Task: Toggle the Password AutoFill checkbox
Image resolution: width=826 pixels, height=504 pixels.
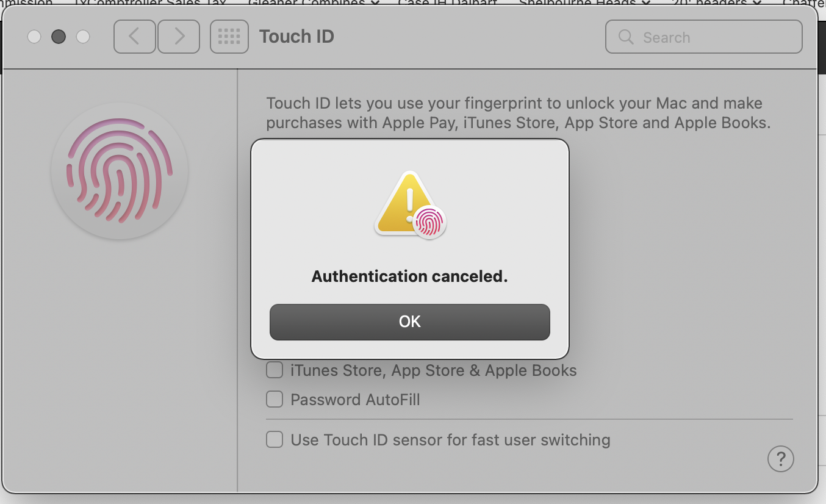Action: 275,400
